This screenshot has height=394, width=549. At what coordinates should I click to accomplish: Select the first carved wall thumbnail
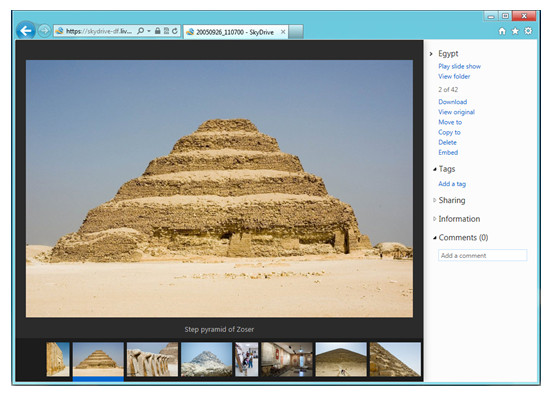[x=58, y=359]
